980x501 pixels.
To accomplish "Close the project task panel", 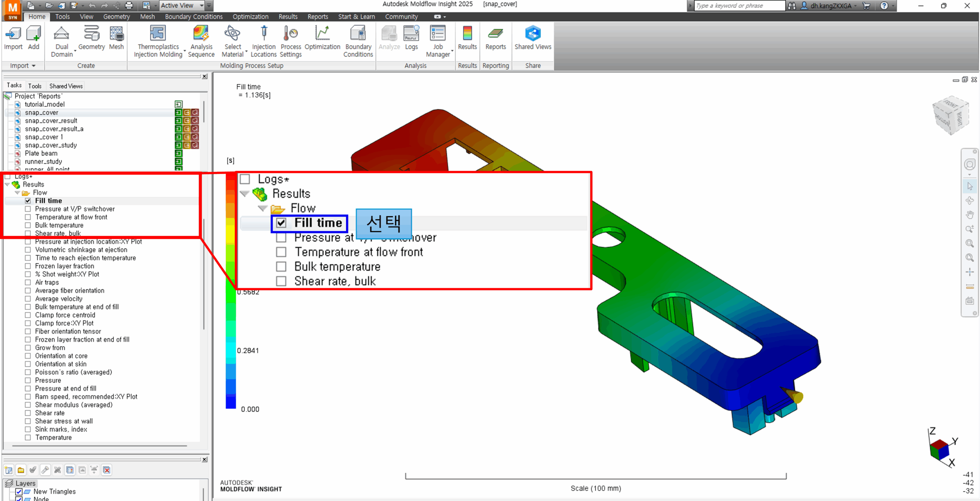I will [x=205, y=76].
